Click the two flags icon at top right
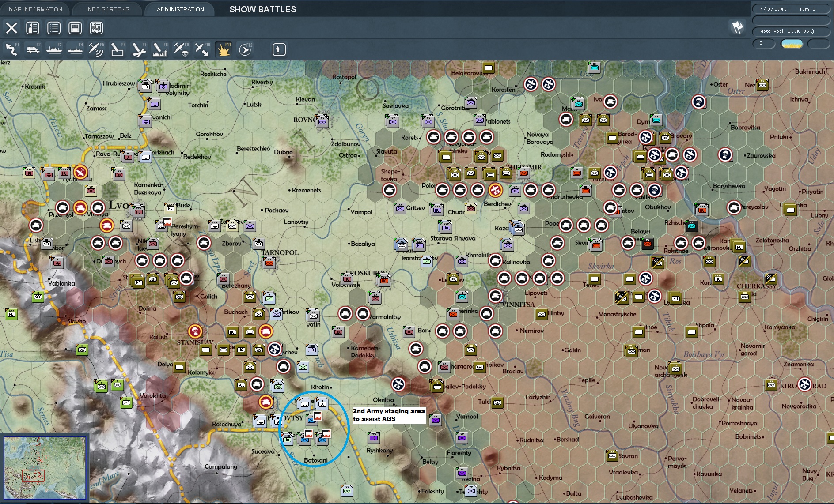834x504 pixels. (x=737, y=27)
